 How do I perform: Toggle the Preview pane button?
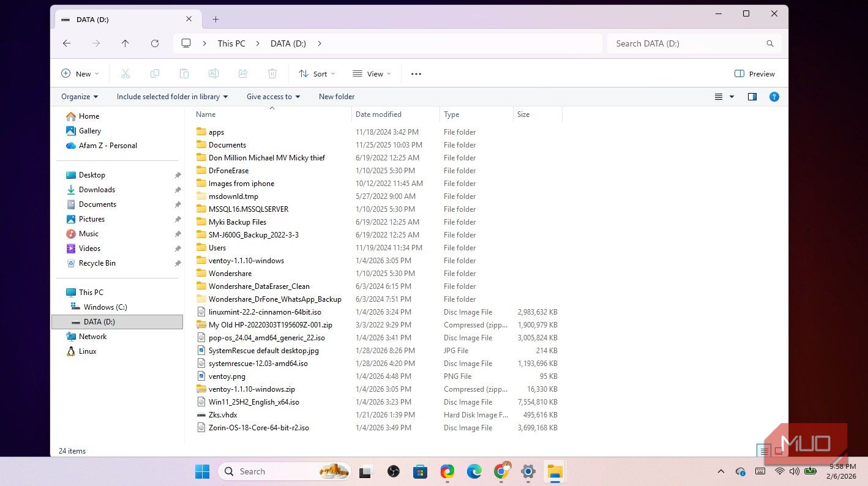point(755,73)
